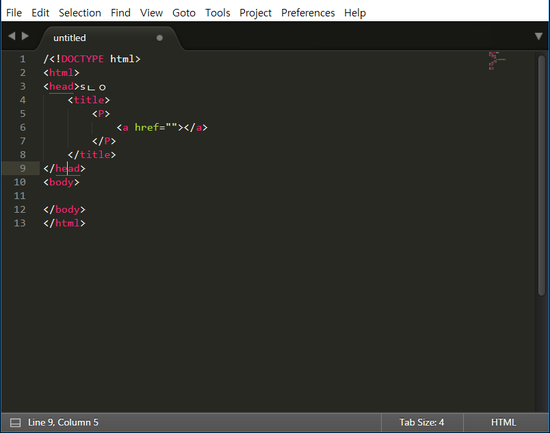Image resolution: width=550 pixels, height=433 pixels.
Task: Change syntax via HTML selector
Action: 503,422
